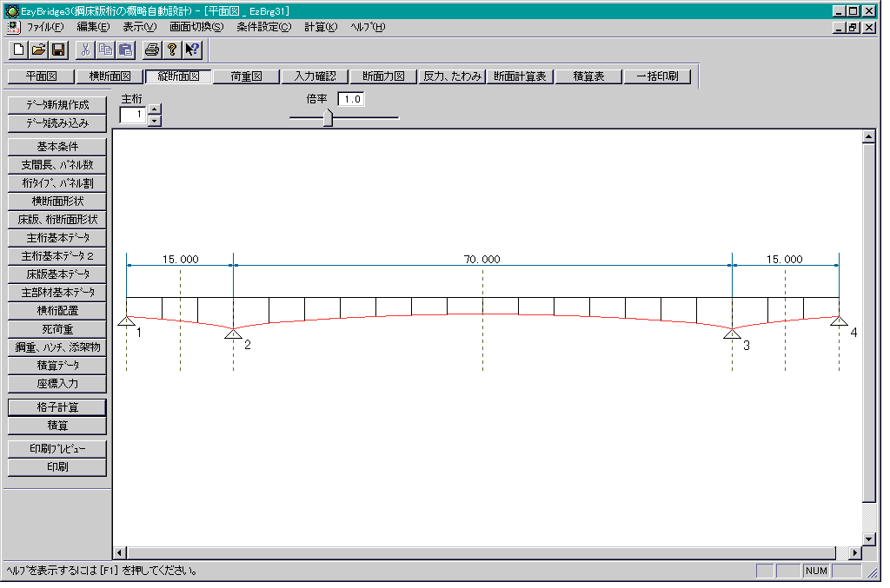This screenshot has height=588, width=890.
Task: Click the 死荷重 button
Action: 57,329
